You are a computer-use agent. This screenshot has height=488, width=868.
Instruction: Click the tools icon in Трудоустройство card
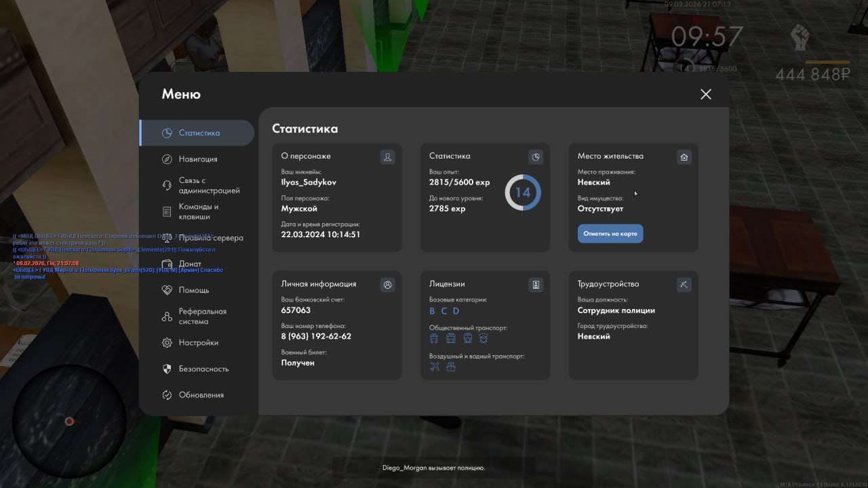[684, 285]
